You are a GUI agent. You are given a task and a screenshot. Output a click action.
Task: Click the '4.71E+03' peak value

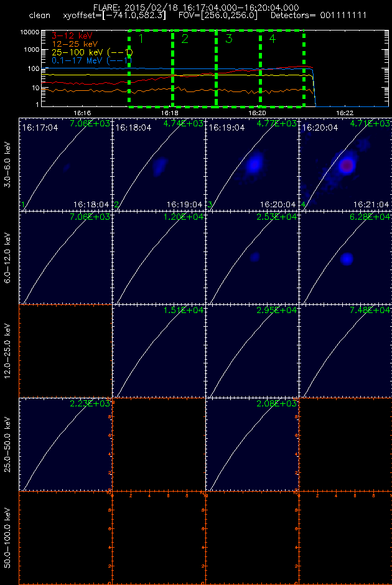tap(370, 123)
